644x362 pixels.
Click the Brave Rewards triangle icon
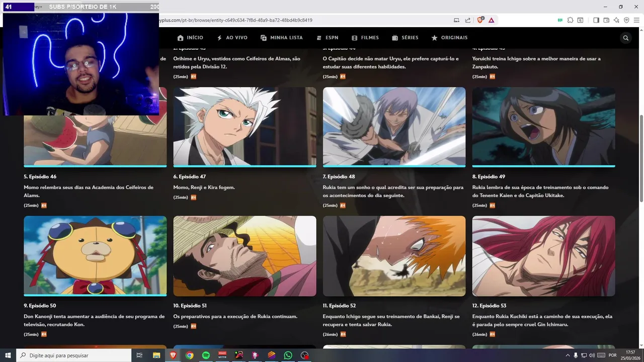pyautogui.click(x=491, y=20)
